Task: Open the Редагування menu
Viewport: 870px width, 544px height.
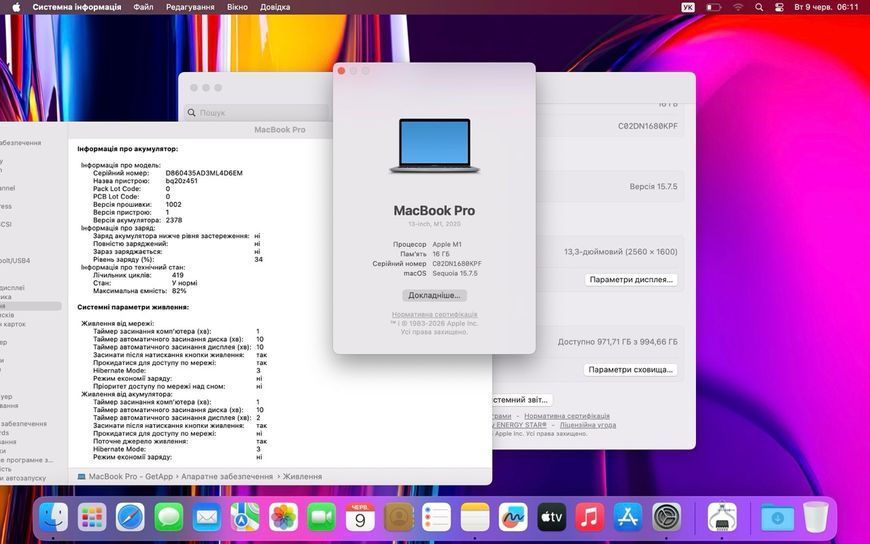Action: 190,7
